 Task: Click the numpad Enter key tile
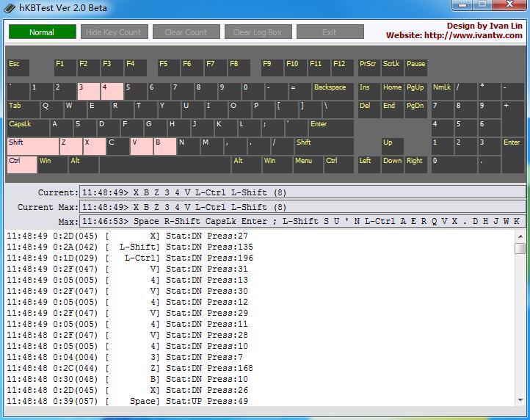513,156
